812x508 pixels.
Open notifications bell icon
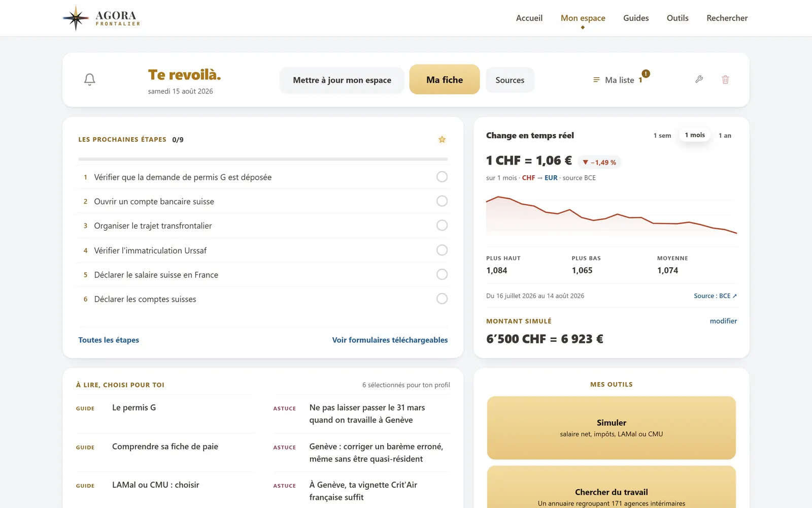(x=90, y=80)
